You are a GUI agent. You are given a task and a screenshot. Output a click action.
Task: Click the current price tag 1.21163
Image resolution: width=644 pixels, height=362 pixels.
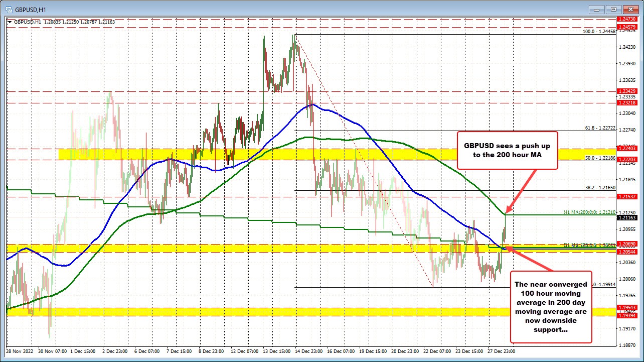coord(626,218)
